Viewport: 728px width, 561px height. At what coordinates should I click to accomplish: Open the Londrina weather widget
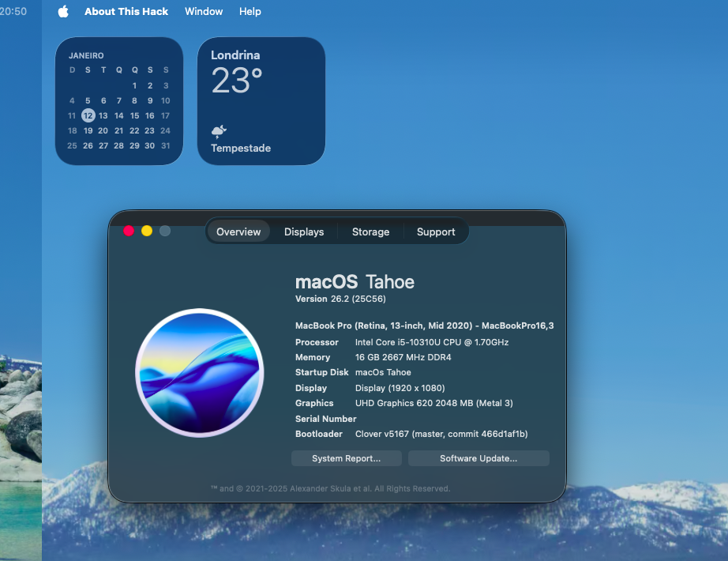pyautogui.click(x=261, y=101)
